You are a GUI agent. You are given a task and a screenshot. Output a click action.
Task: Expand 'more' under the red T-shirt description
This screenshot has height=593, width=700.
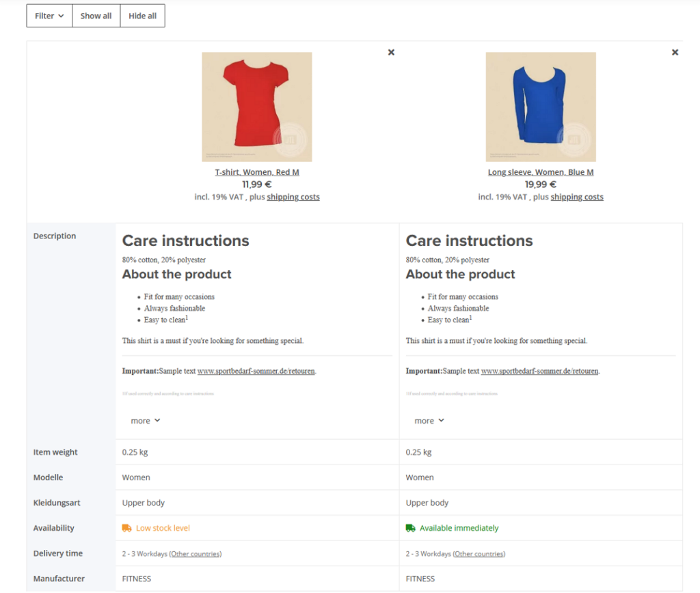145,420
